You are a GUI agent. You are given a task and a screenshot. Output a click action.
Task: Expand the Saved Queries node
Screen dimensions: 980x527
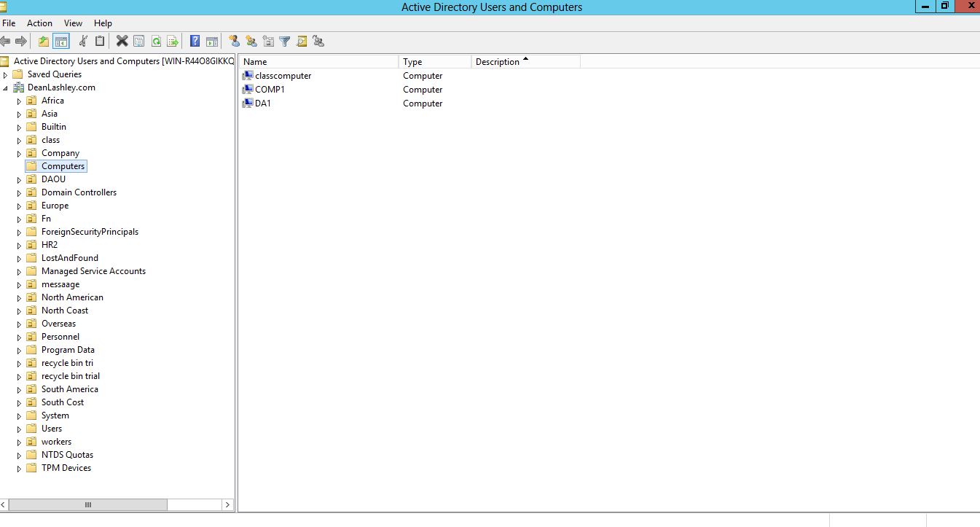[x=6, y=75]
